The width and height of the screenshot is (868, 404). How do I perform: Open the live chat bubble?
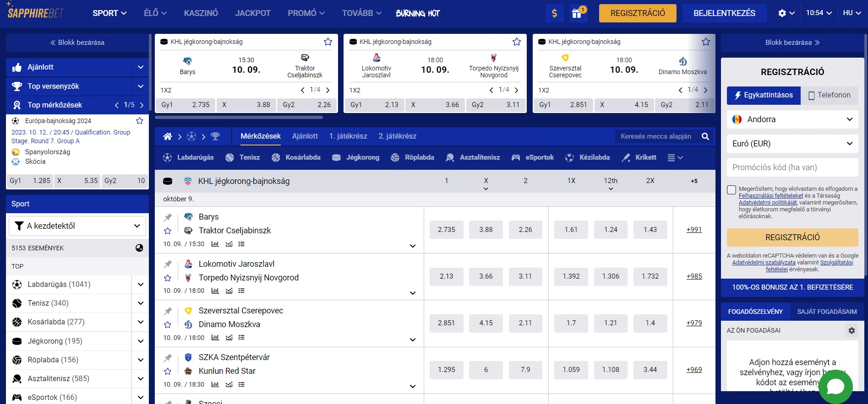click(835, 387)
